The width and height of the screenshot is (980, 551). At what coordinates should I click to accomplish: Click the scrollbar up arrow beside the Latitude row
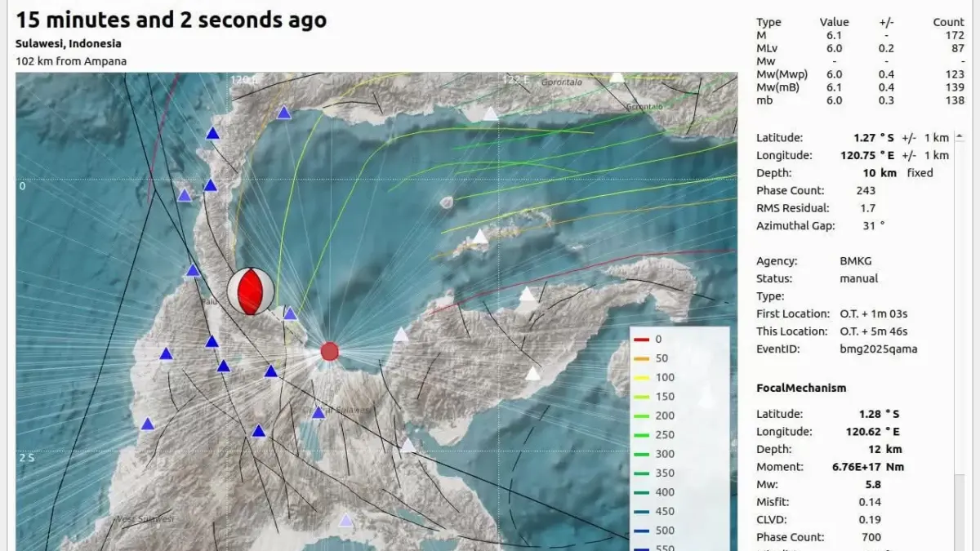pos(960,137)
